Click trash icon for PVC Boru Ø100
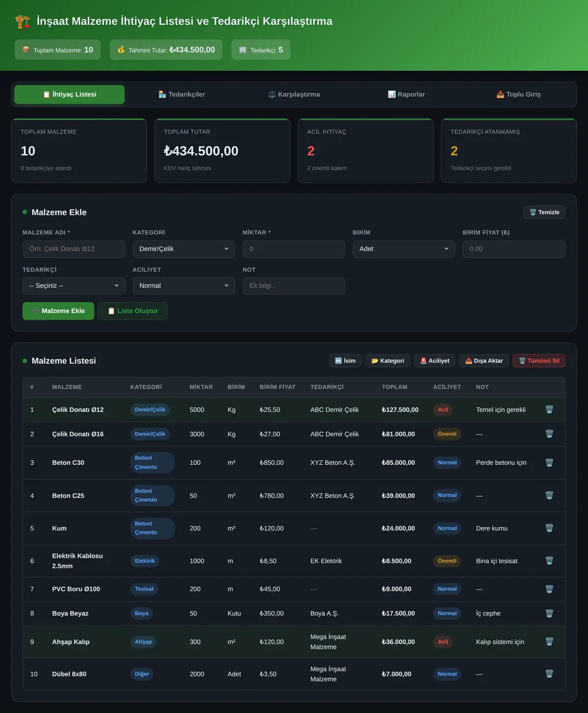This screenshot has height=713, width=588. (549, 589)
